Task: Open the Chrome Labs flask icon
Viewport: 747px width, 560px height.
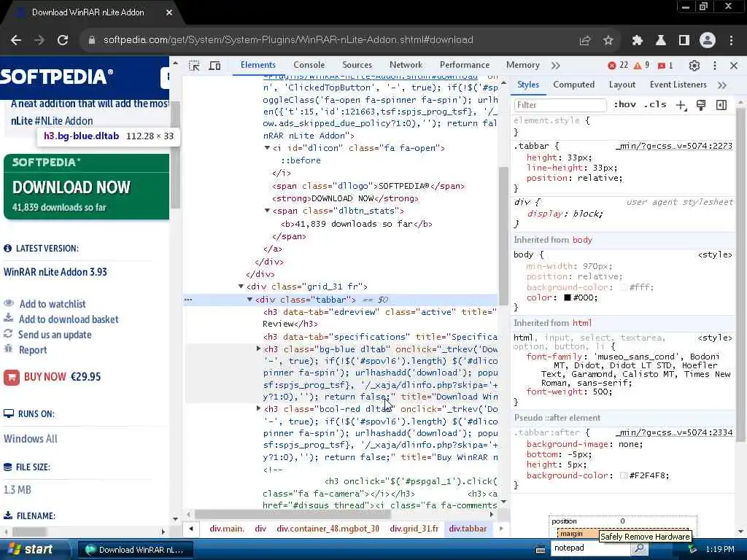Action: point(661,41)
